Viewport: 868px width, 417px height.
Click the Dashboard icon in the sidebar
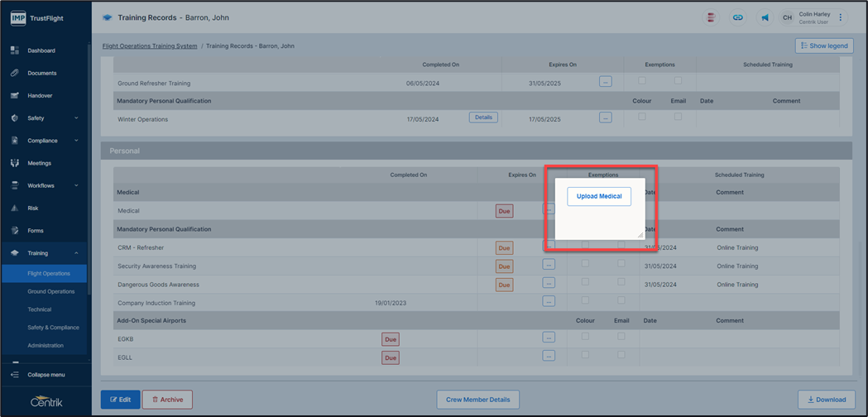[15, 50]
